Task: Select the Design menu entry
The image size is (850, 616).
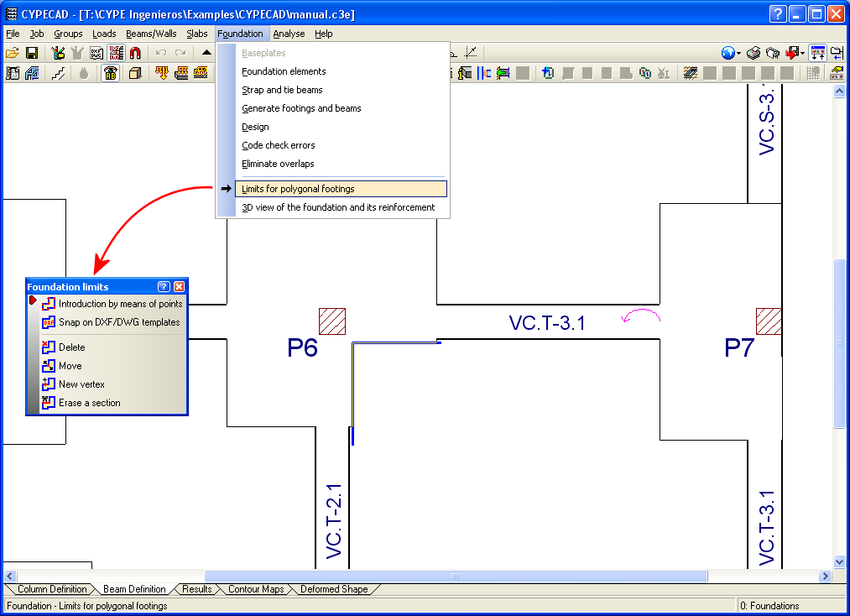Action: pyautogui.click(x=341, y=127)
